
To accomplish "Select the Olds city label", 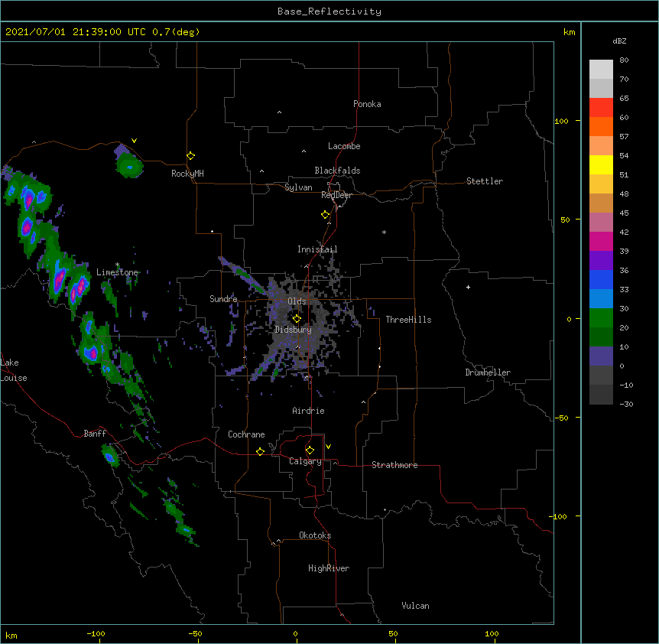I will (297, 301).
